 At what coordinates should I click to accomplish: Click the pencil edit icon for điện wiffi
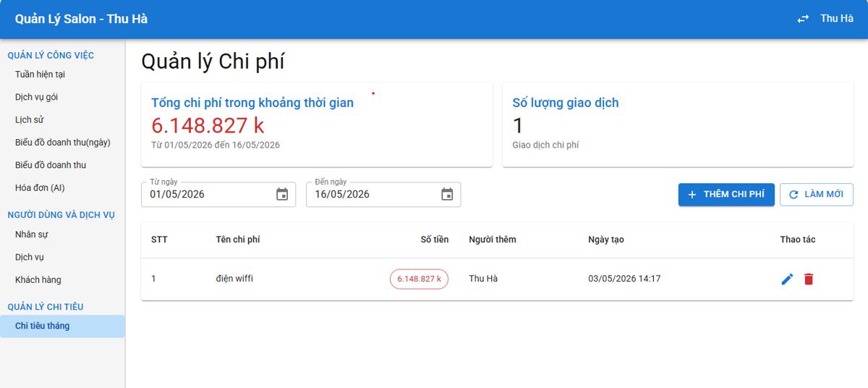[x=787, y=279]
